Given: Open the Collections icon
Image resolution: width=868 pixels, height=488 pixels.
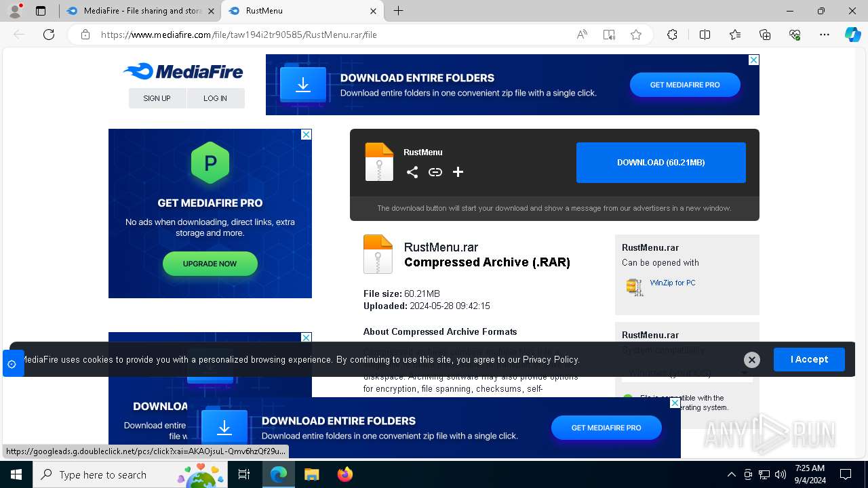Looking at the screenshot, I should point(765,35).
